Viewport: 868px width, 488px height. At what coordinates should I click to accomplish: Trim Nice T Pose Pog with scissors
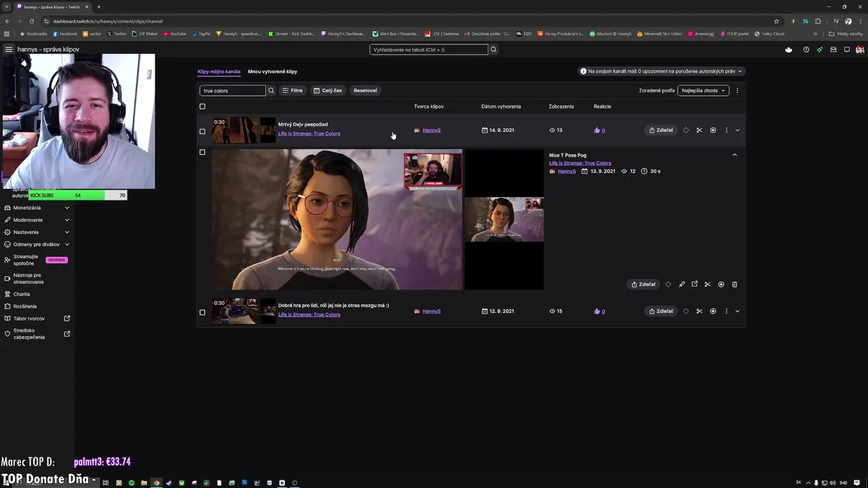[x=707, y=285]
